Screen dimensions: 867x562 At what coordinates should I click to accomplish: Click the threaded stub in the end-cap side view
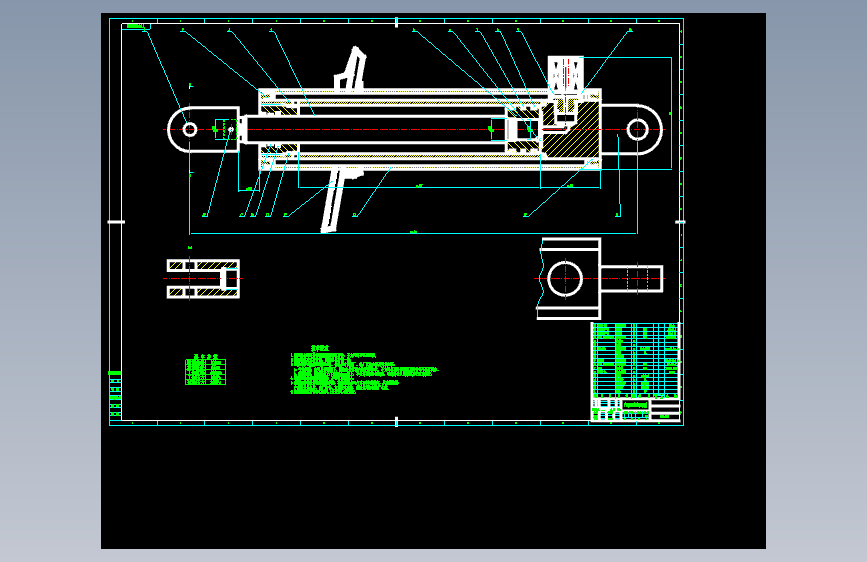click(x=631, y=279)
